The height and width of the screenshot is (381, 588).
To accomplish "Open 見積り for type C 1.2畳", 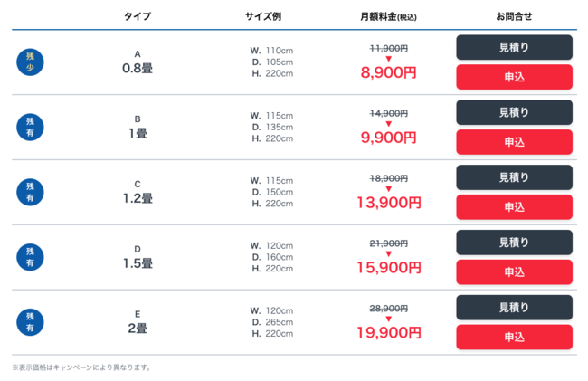I will 514,177.
